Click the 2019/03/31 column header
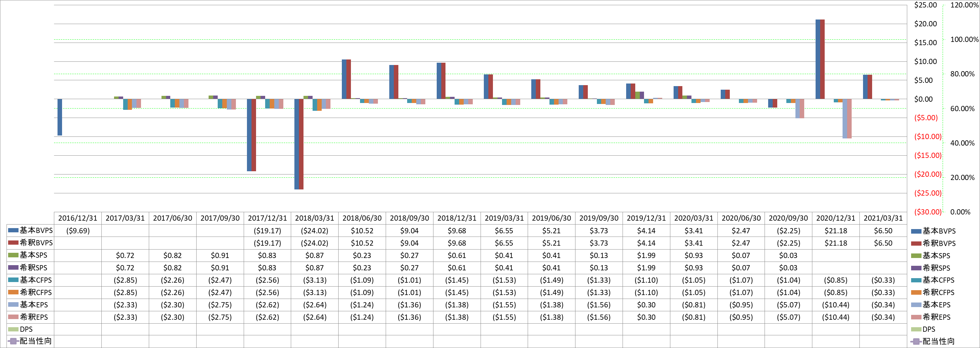The image size is (980, 348). point(504,218)
